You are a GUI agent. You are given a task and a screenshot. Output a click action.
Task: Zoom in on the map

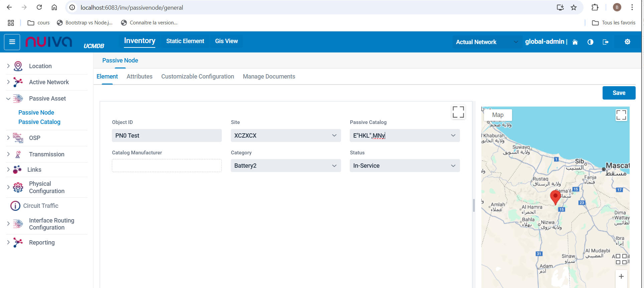pos(621,276)
